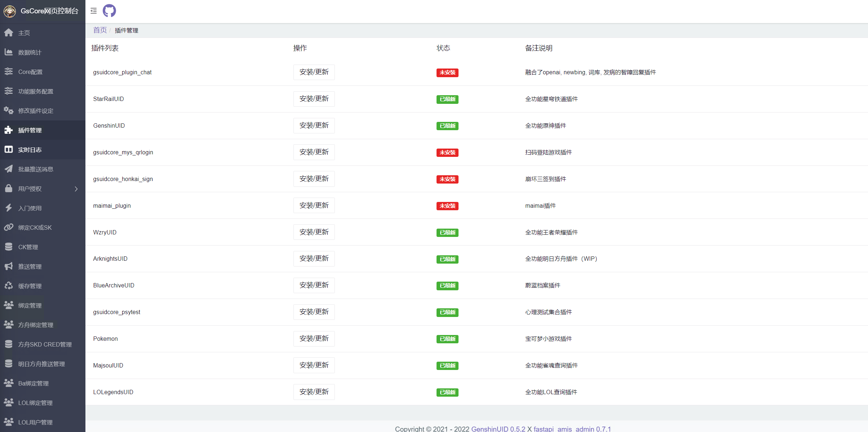Click the lightning bolt icon beside 入门使用
Viewport: 868px width, 432px height.
pyautogui.click(x=9, y=208)
